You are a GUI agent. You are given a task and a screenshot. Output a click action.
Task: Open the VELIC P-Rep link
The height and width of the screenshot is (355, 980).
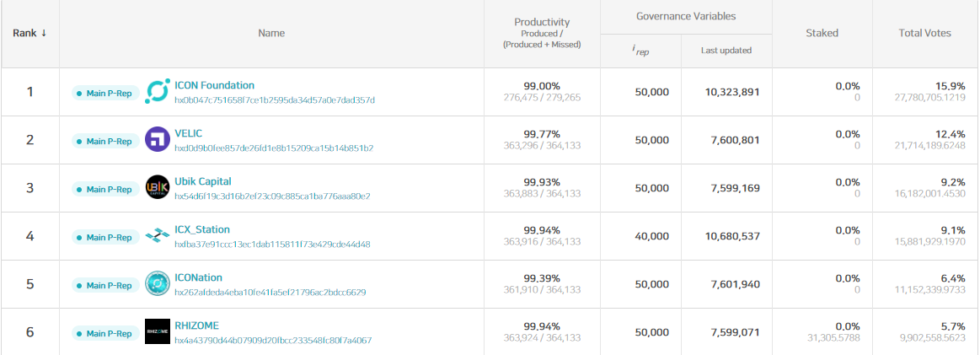coord(188,133)
